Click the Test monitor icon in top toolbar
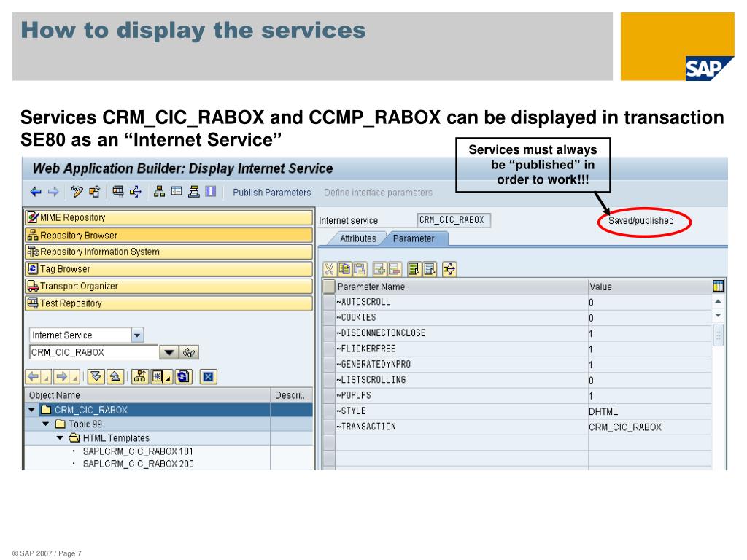The image size is (747, 560). tap(118, 192)
